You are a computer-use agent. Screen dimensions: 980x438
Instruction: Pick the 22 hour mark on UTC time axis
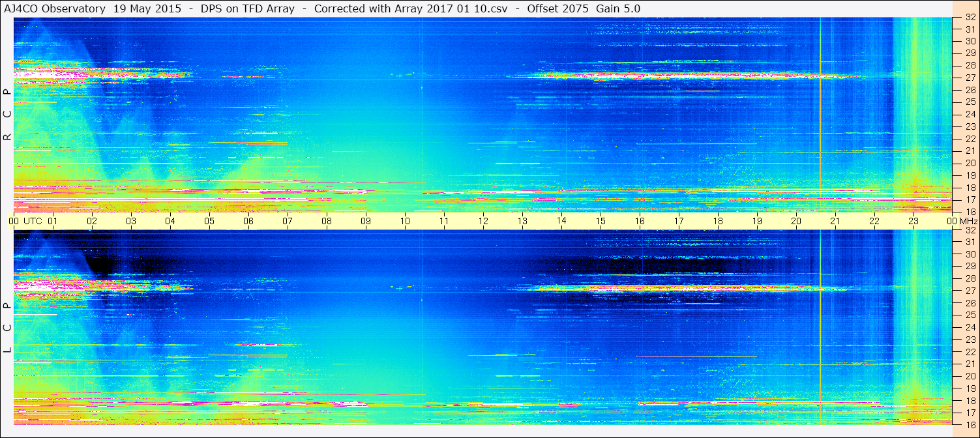pyautogui.click(x=874, y=221)
